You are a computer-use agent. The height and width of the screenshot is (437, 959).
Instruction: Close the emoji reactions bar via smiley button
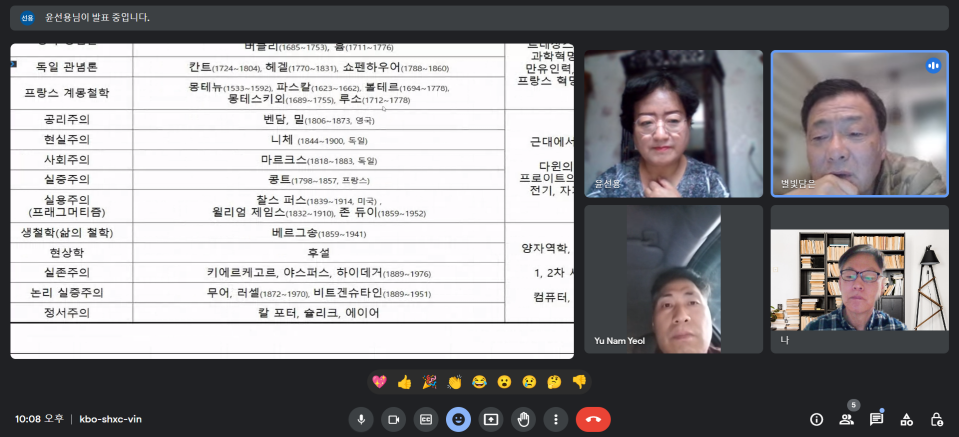(458, 419)
